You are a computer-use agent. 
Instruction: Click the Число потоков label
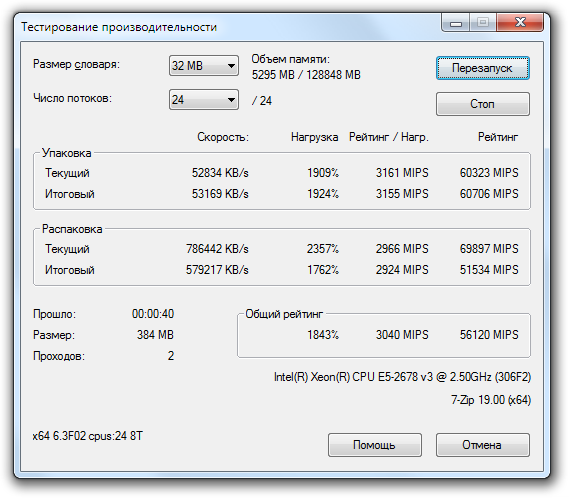[73, 98]
